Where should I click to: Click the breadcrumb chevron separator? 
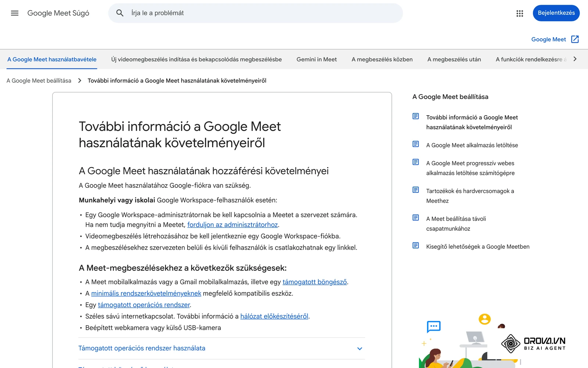[79, 81]
